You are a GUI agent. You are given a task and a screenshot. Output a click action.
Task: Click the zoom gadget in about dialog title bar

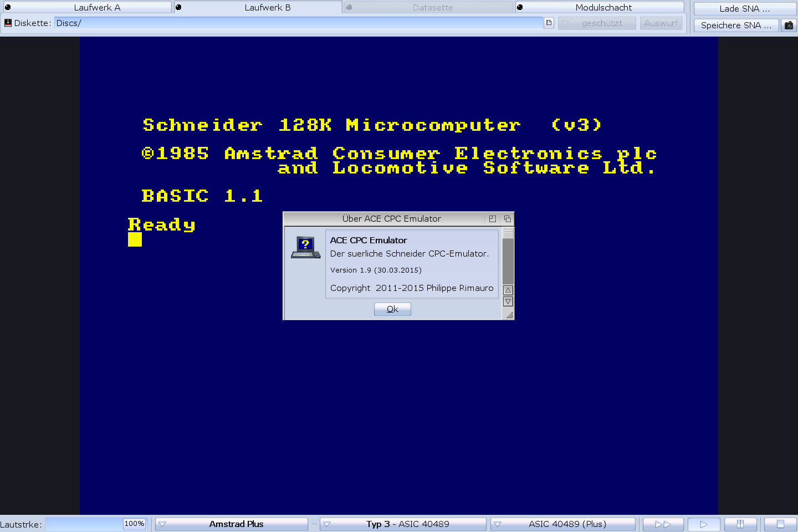(492, 219)
